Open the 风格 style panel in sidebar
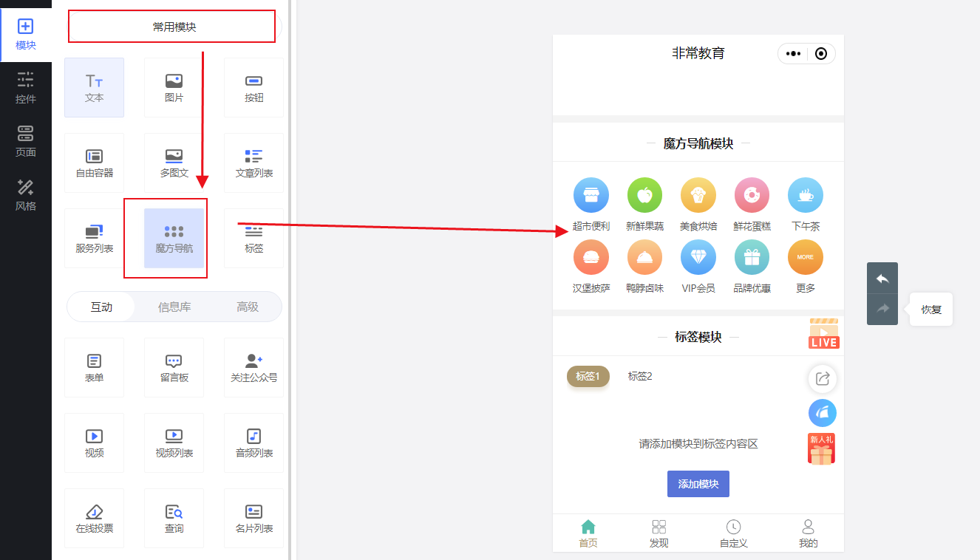Viewport: 980px width, 560px height. [x=25, y=197]
